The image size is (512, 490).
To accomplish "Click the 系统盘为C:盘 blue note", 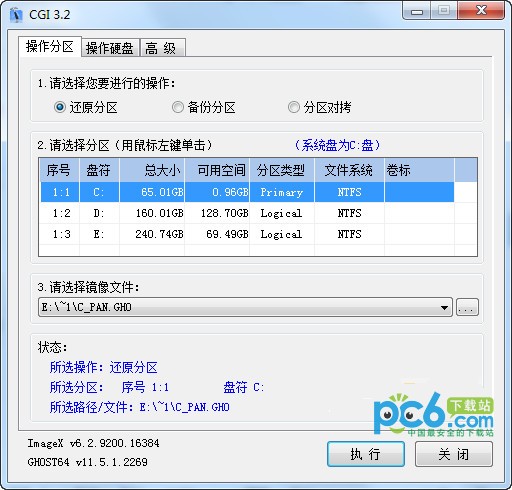I will tap(337, 145).
